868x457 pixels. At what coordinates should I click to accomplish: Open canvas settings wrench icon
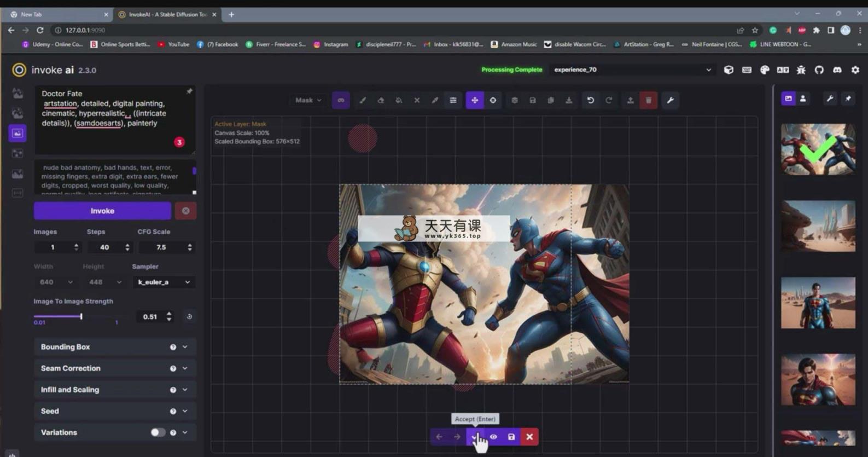[x=670, y=100]
